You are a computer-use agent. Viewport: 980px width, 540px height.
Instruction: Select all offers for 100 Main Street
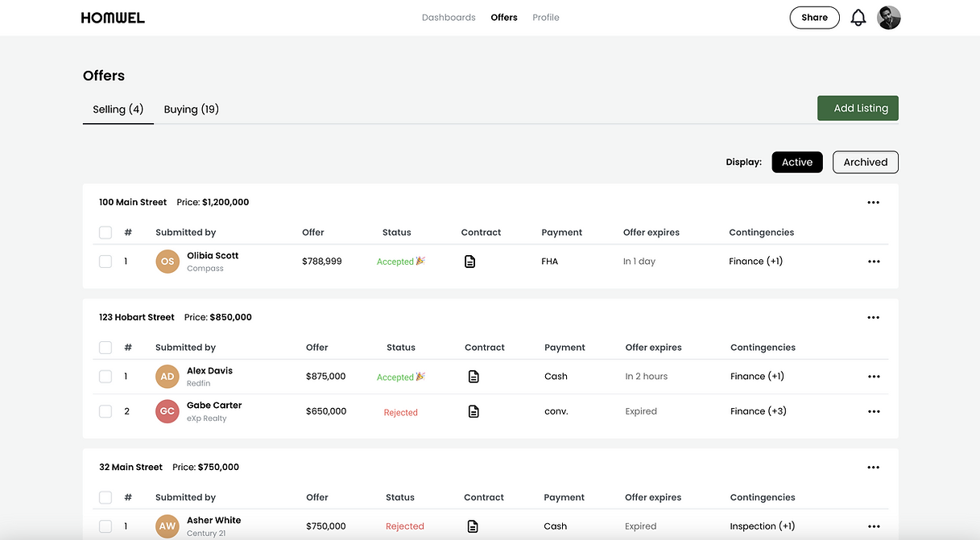click(105, 233)
